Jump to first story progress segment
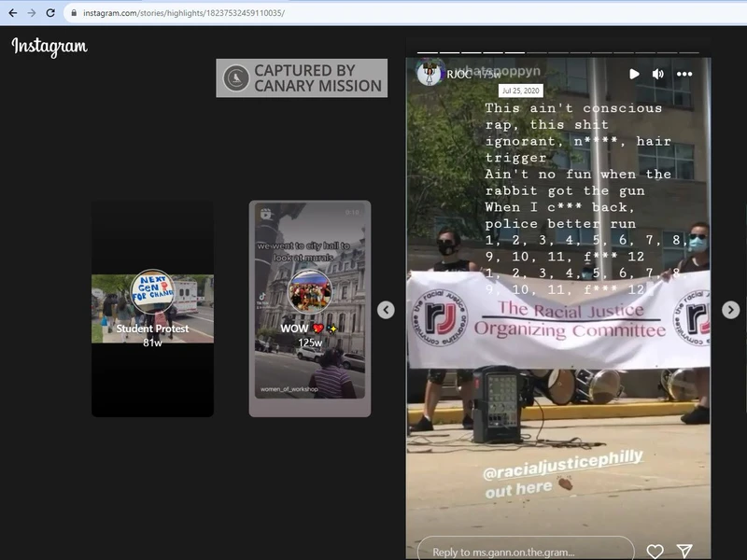The height and width of the screenshot is (560, 747). pos(427,53)
